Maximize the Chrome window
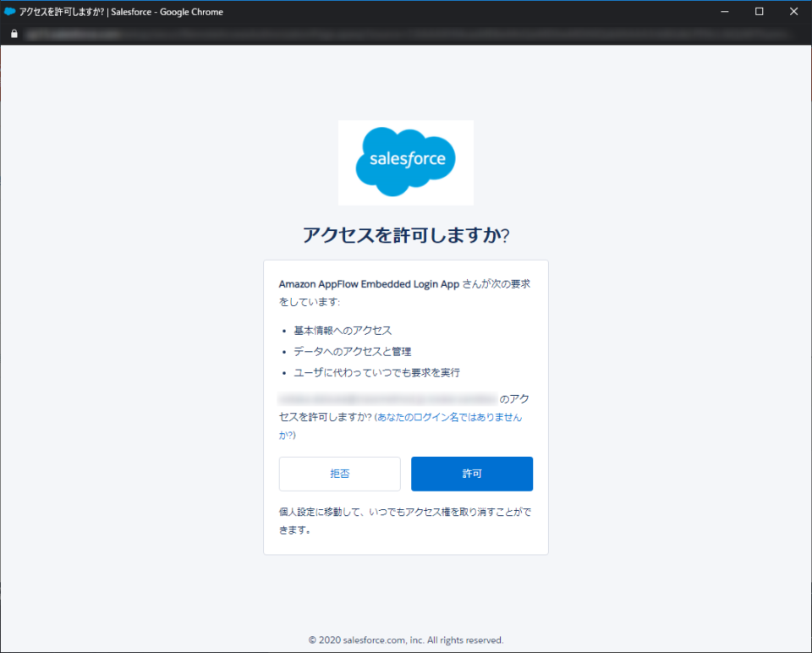Image resolution: width=812 pixels, height=653 pixels. (x=760, y=11)
